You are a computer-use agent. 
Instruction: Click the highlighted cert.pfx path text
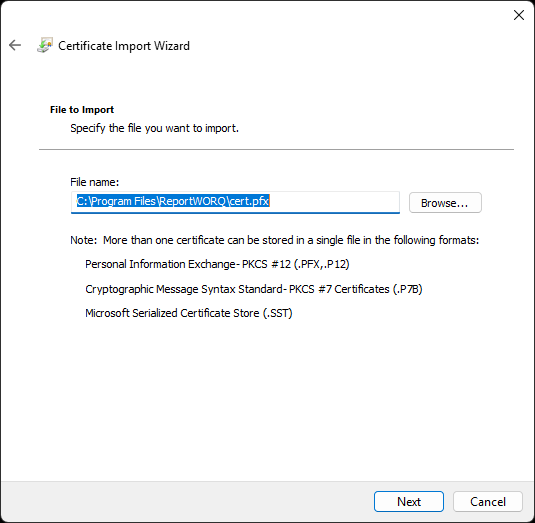click(173, 201)
